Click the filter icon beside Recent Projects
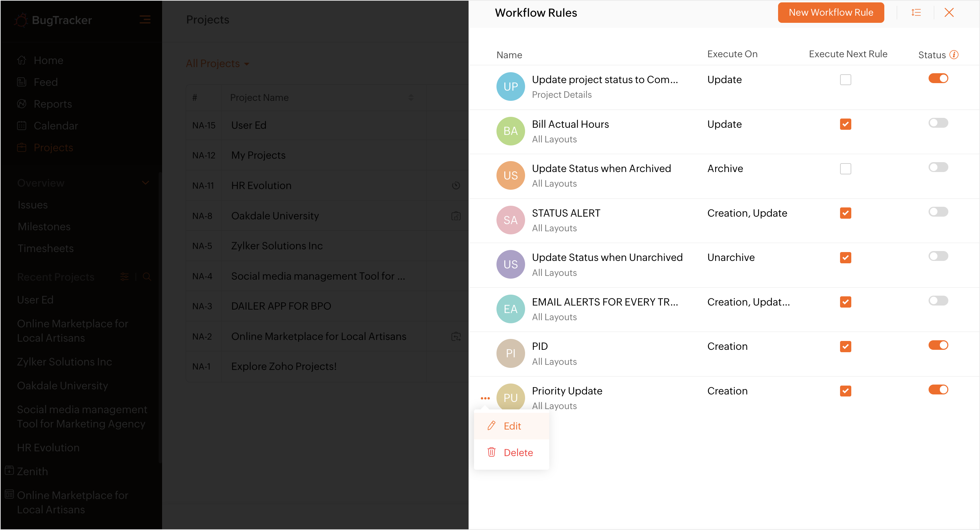Image resolution: width=980 pixels, height=530 pixels. pos(124,277)
